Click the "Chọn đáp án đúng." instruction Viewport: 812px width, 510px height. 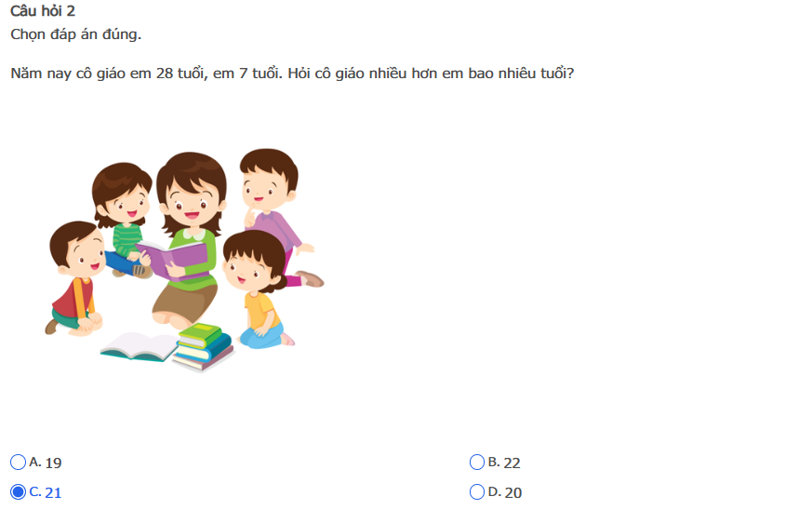[75, 34]
